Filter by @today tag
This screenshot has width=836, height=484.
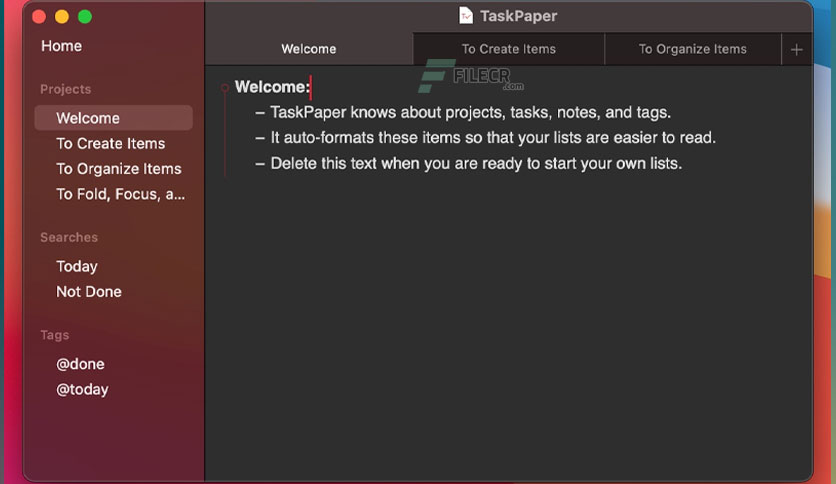pos(82,390)
